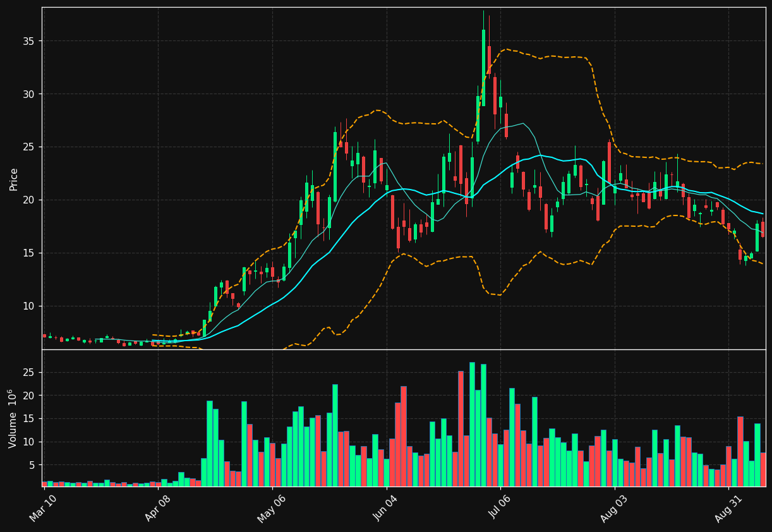Viewport: 772px width, 532px height.
Task: Click the "Aug 03" date label
Action: [x=614, y=508]
